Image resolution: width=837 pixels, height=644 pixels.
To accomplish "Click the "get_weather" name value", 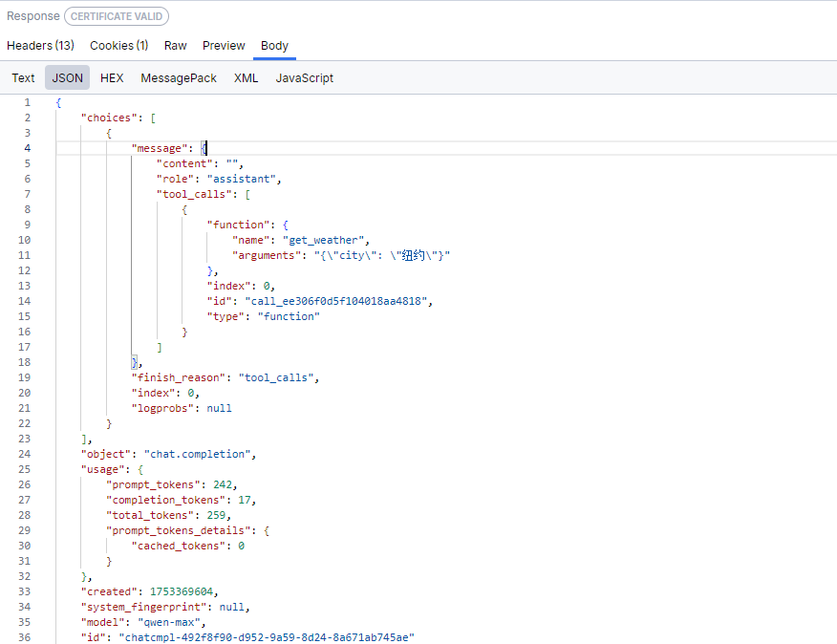I will (324, 240).
